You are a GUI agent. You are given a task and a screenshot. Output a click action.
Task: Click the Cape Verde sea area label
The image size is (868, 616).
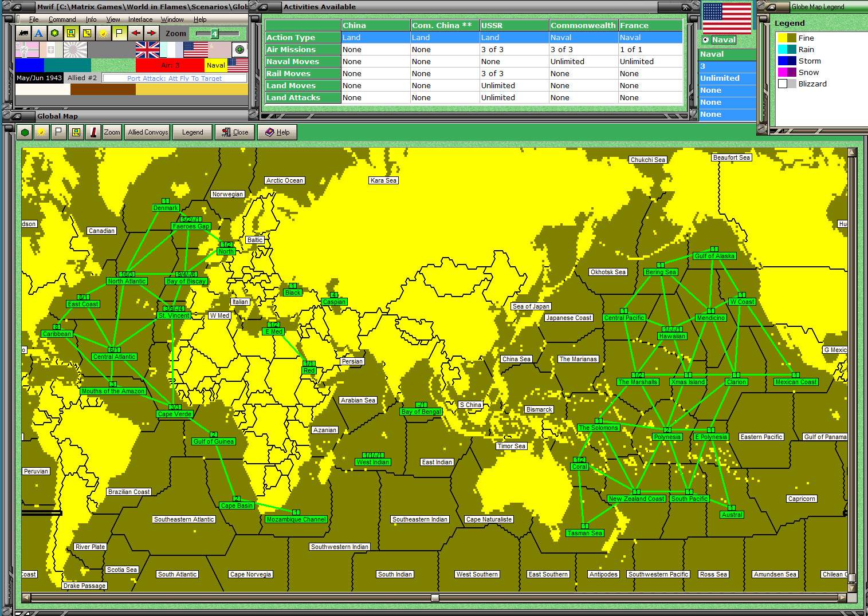click(175, 414)
